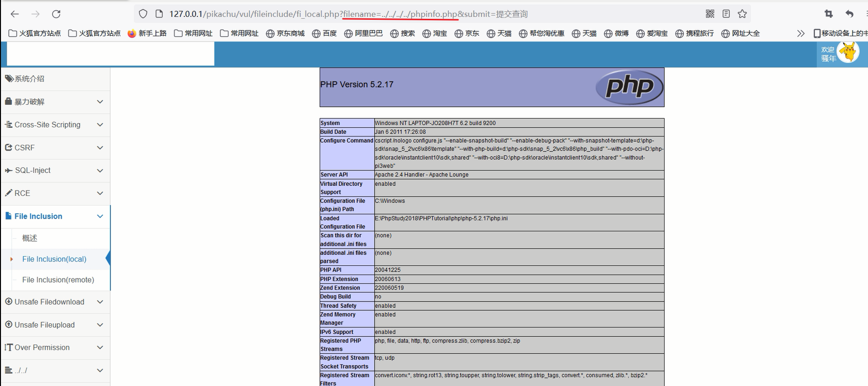Screen dimensions: 868x386
Task: Select the RCE menu item
Action: tap(55, 193)
